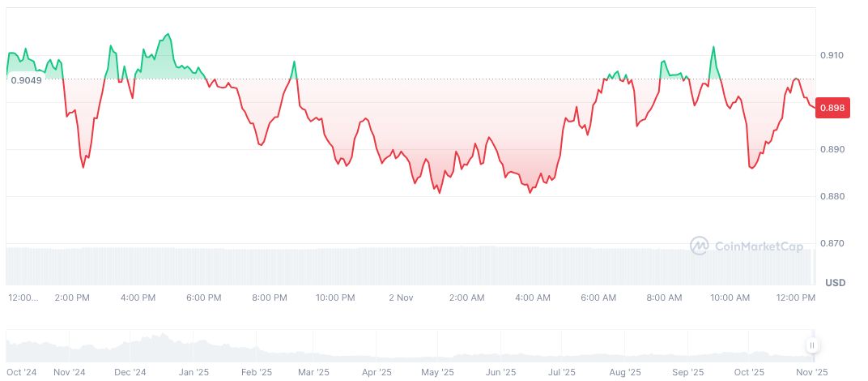This screenshot has width=868, height=381.
Task: Click the red 0.898 current price tag
Action: coord(833,108)
